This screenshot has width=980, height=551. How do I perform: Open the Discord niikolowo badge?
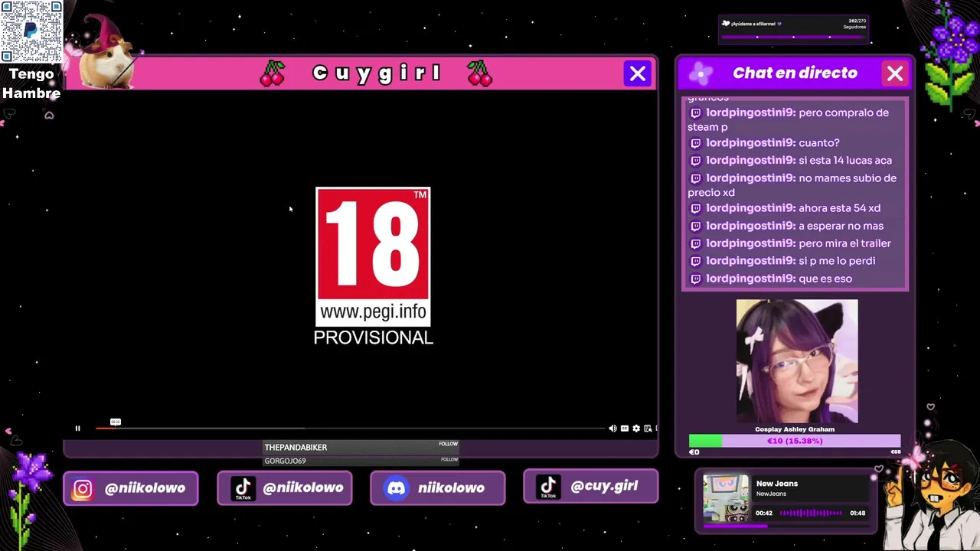[438, 488]
